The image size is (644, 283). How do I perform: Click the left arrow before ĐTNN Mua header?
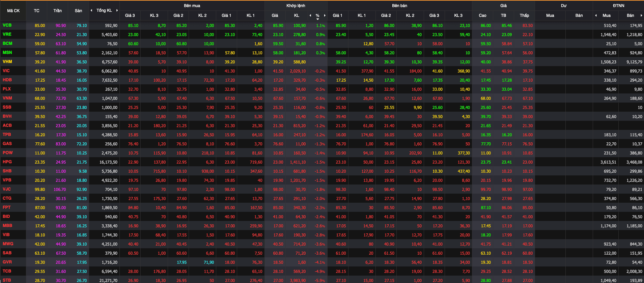[596, 16]
